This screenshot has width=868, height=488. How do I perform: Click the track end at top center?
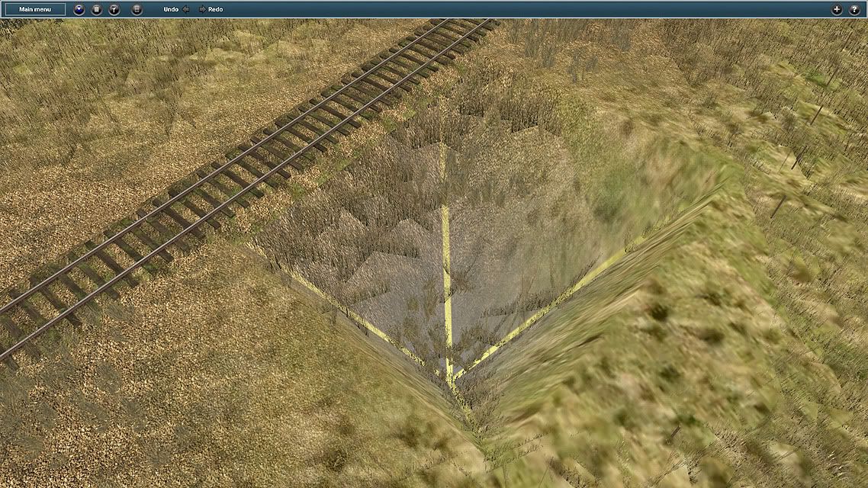[x=465, y=29]
